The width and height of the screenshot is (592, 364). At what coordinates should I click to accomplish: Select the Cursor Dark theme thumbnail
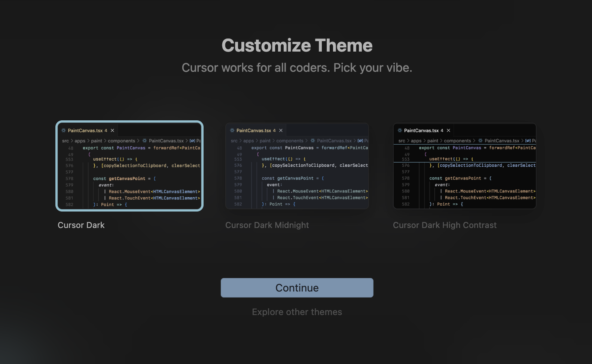(x=129, y=166)
